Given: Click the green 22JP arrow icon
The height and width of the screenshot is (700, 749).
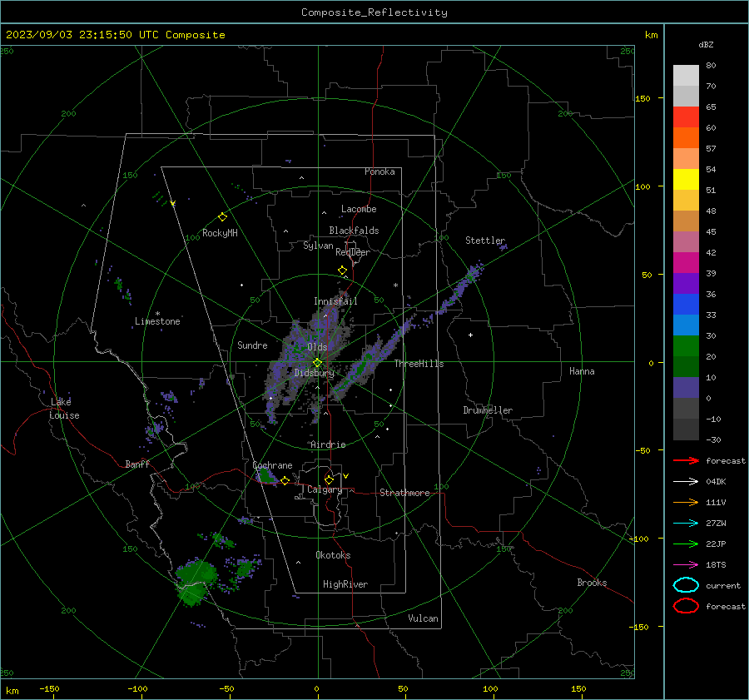Looking at the screenshot, I should point(686,544).
